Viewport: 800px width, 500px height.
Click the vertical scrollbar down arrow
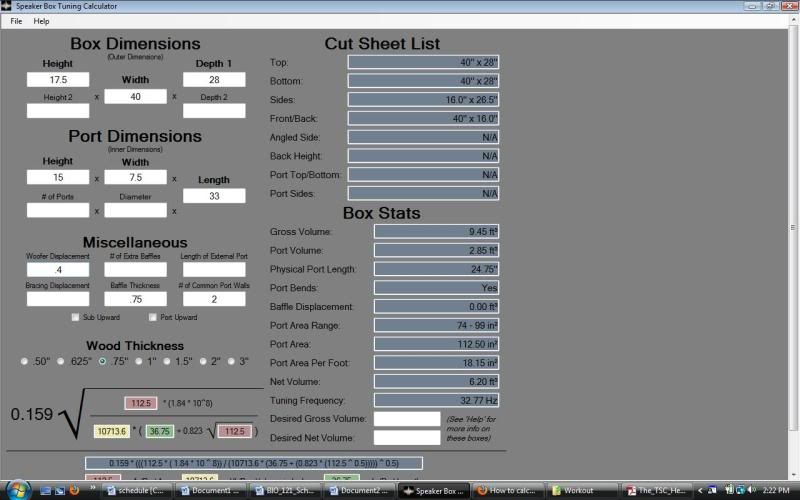793,475
